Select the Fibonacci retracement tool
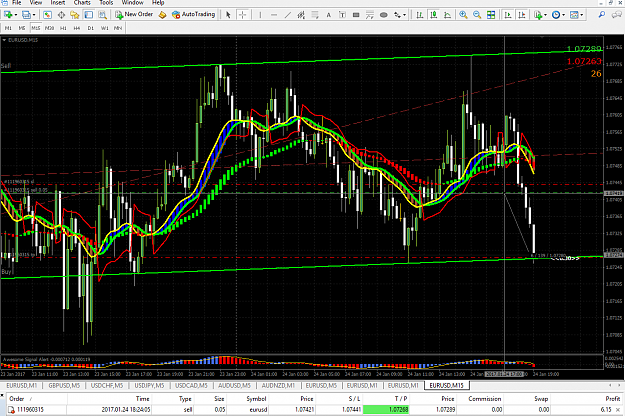The image size is (625, 416). 315,15
